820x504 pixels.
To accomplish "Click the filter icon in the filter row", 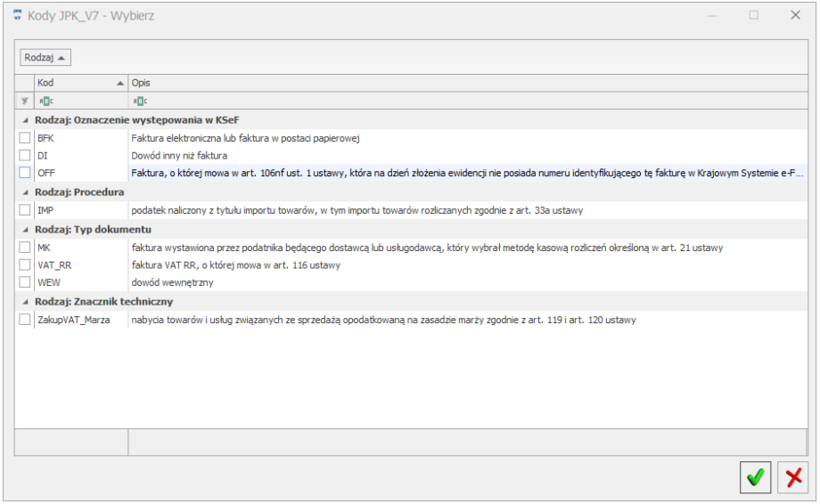I will pos(24,101).
